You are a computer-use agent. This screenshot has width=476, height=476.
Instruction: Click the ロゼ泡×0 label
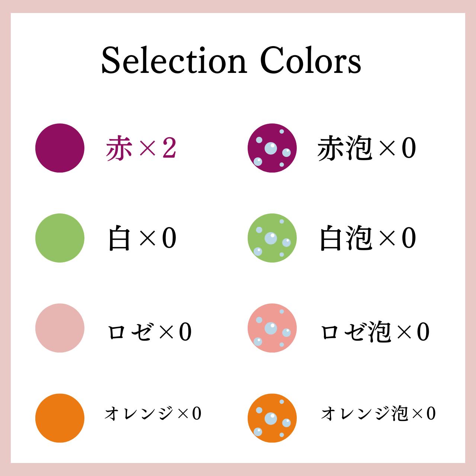coord(375,331)
